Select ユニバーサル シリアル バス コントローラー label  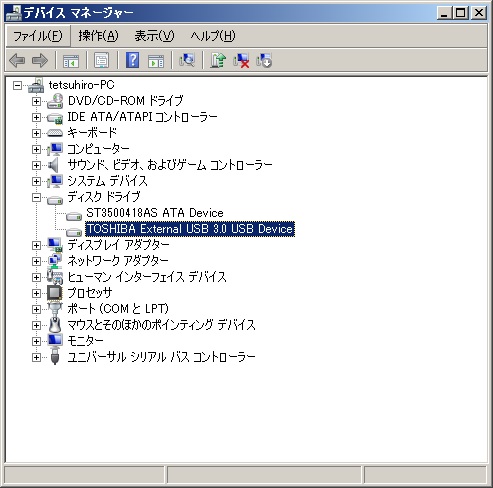pyautogui.click(x=161, y=357)
